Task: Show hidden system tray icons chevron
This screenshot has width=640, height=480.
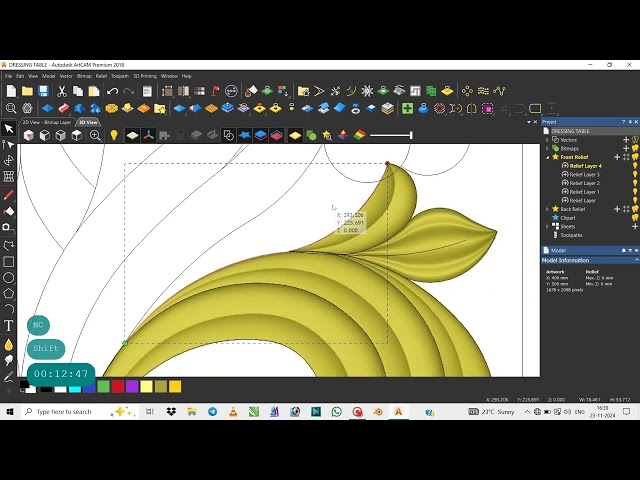Action: click(x=527, y=412)
